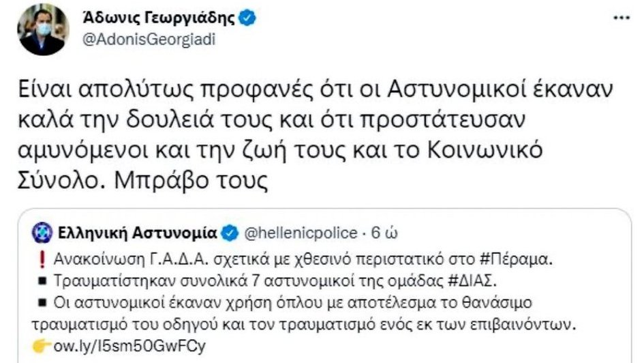This screenshot has width=644, height=363.
Task: Click the verified badge next to Ελληνική Αστυνομία
Action: click(230, 233)
